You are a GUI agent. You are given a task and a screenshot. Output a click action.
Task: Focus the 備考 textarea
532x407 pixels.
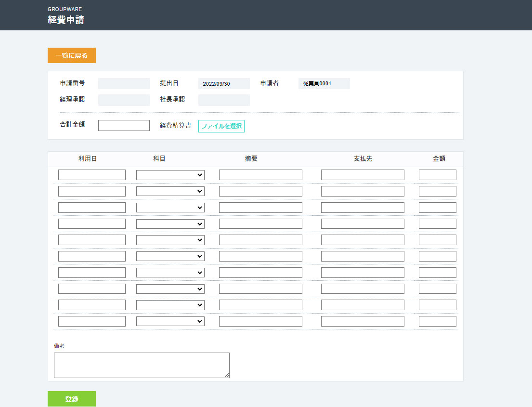pos(142,365)
